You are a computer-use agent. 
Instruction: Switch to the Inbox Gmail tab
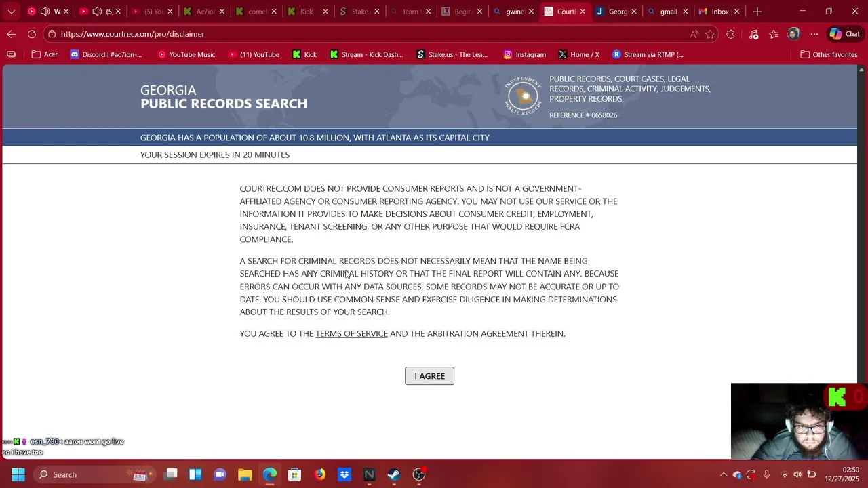[719, 12]
